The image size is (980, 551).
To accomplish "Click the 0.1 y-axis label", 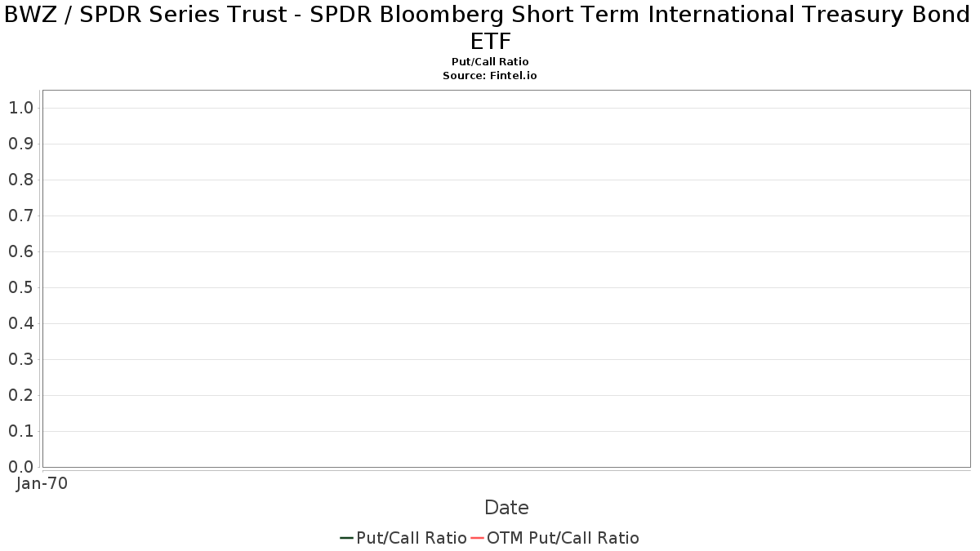I will [x=20, y=431].
